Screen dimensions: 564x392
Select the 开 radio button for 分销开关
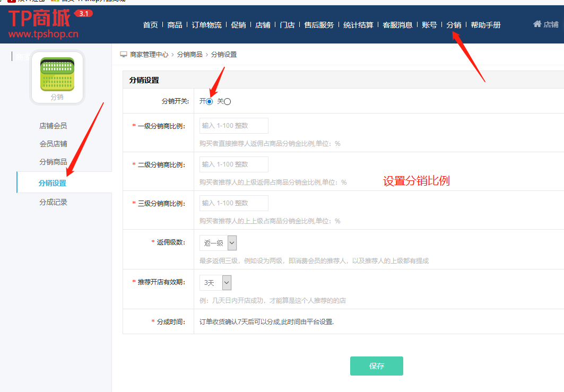[x=210, y=101]
